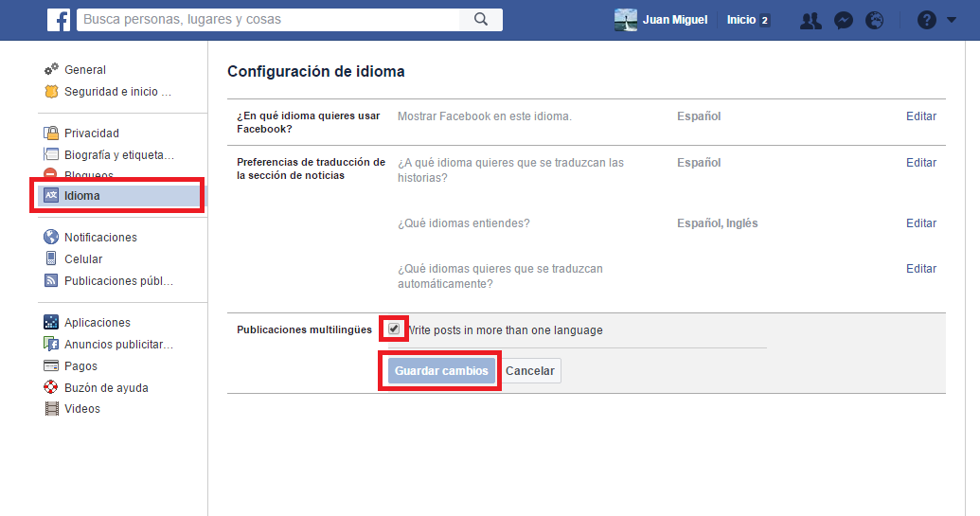Open Publicaciones públicas settings

(x=118, y=281)
